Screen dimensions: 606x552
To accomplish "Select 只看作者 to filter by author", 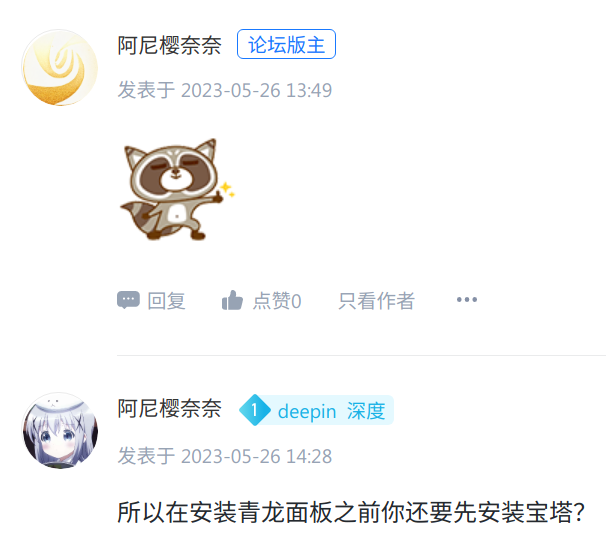I will coord(376,301).
